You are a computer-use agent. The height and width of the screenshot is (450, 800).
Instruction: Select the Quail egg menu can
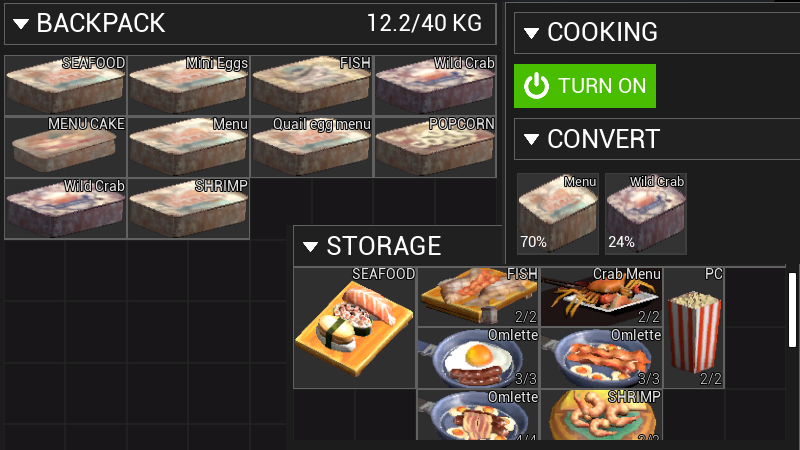[x=312, y=147]
